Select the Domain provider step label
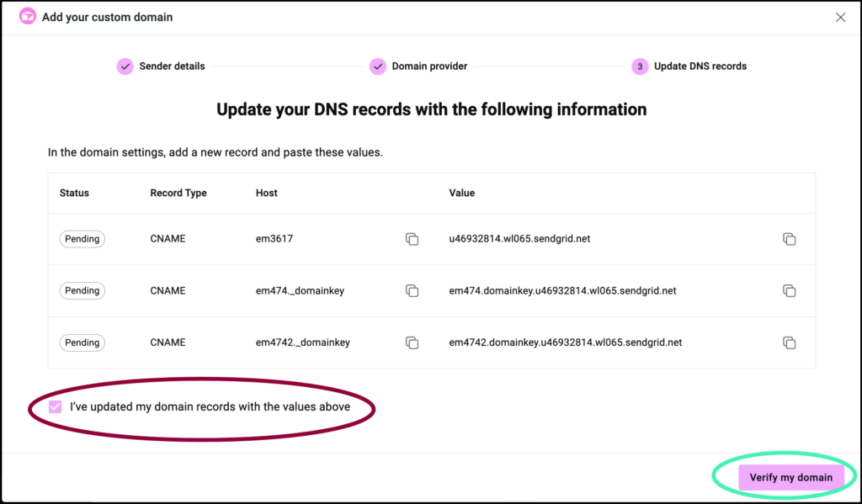The height and width of the screenshot is (504, 862). pos(429,66)
